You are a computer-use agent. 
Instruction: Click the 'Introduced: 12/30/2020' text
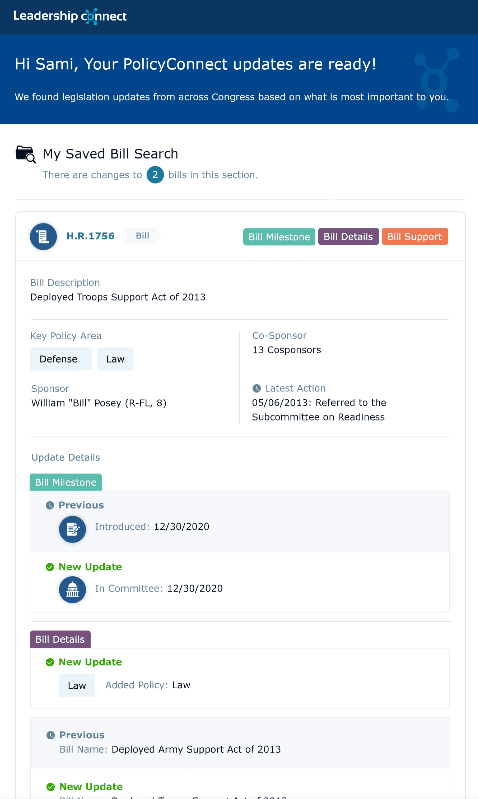(152, 526)
